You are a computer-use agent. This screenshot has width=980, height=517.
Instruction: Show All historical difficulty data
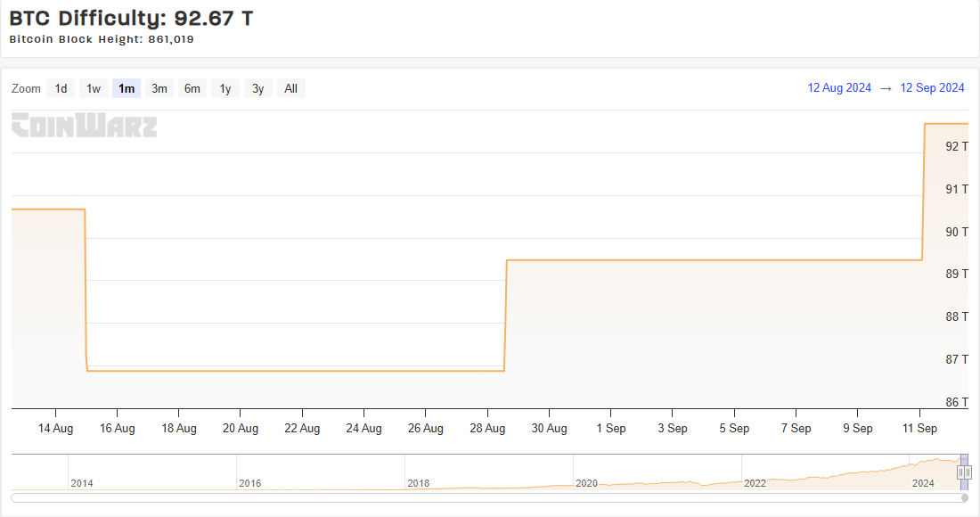pos(290,88)
